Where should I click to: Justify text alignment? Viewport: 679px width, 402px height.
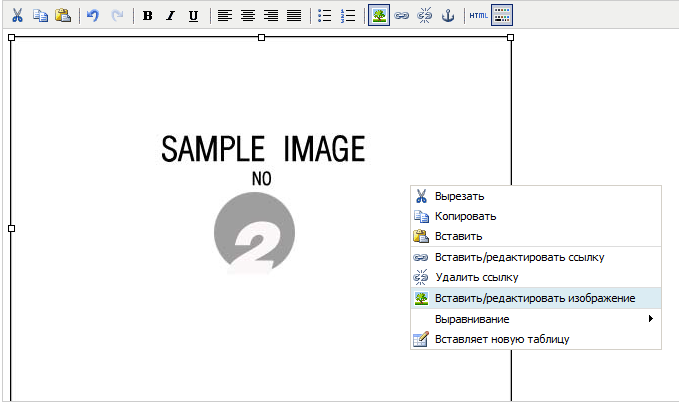click(294, 16)
